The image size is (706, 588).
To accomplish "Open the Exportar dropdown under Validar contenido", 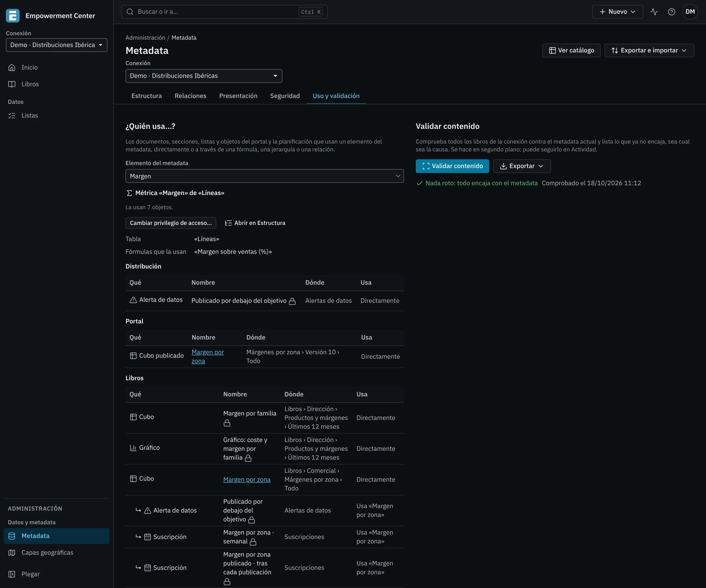I will click(522, 166).
